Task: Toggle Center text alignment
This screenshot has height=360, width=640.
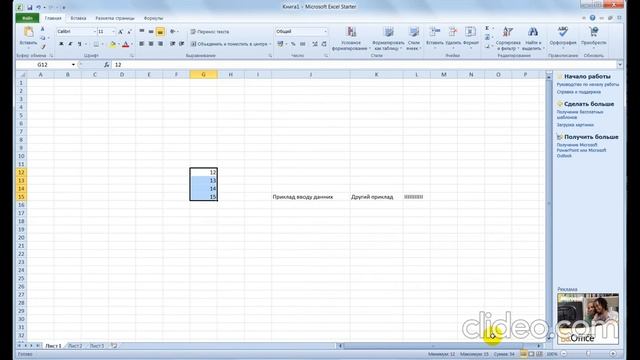Action: (151, 44)
